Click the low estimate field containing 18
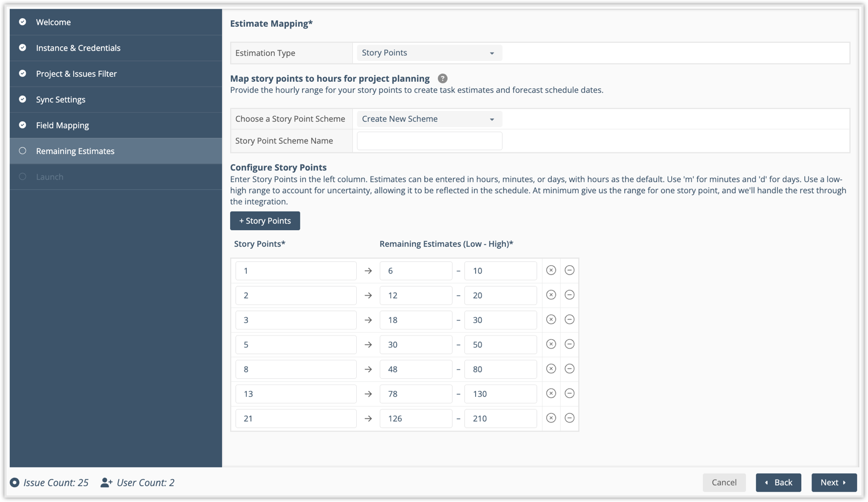 tap(415, 320)
